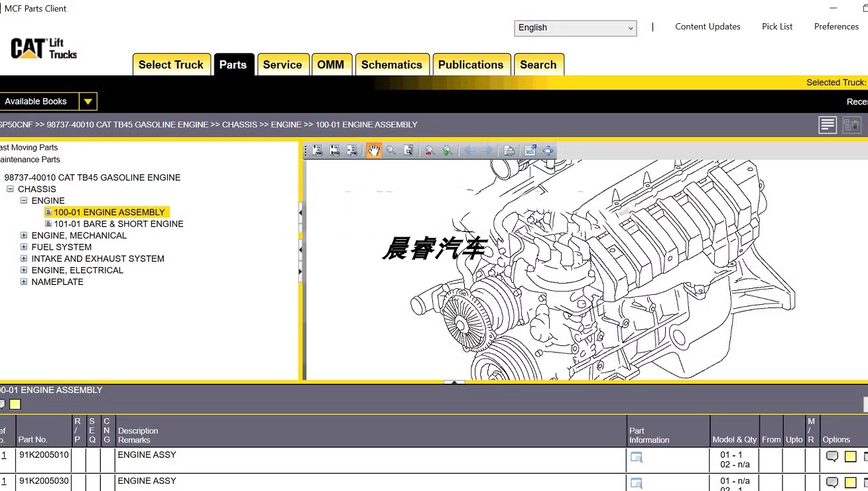The height and width of the screenshot is (491, 868).
Task: Expand the FUEL SYSTEM node
Action: point(24,247)
